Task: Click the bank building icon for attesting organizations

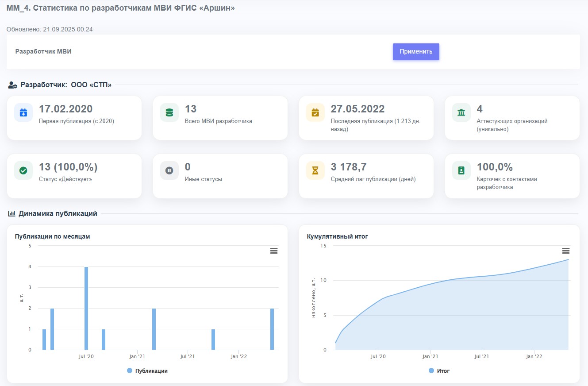Action: pyautogui.click(x=461, y=113)
